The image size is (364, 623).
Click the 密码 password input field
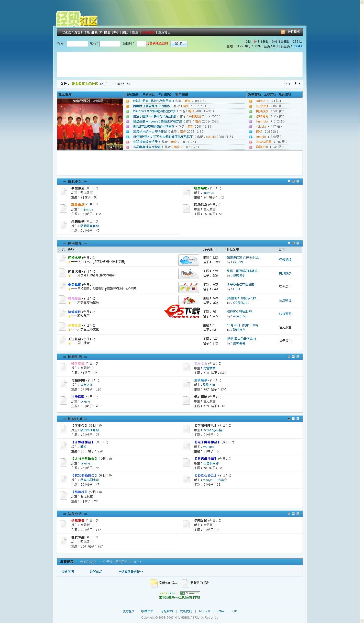(x=110, y=44)
